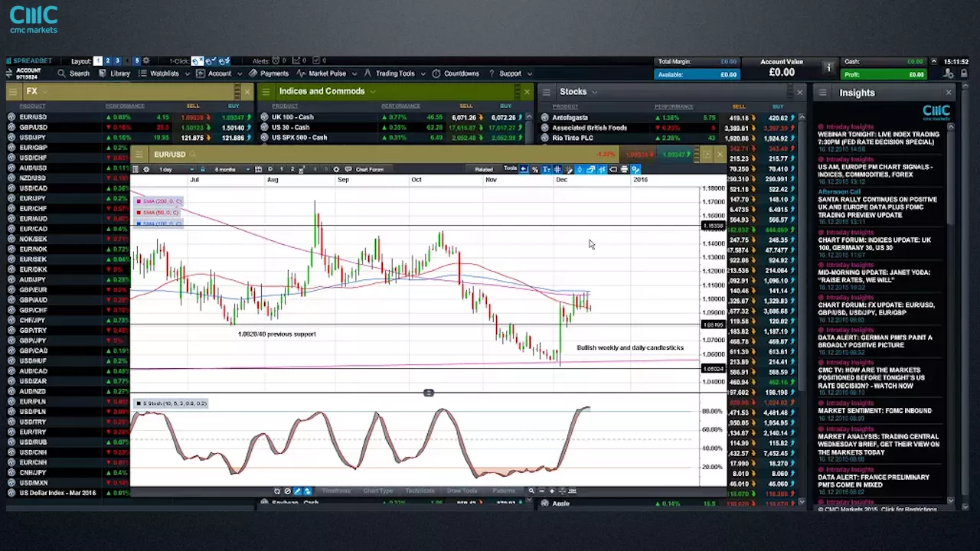980x551 pixels.
Task: Toggle the SMA (200, 0, C) indicator label
Action: (158, 201)
